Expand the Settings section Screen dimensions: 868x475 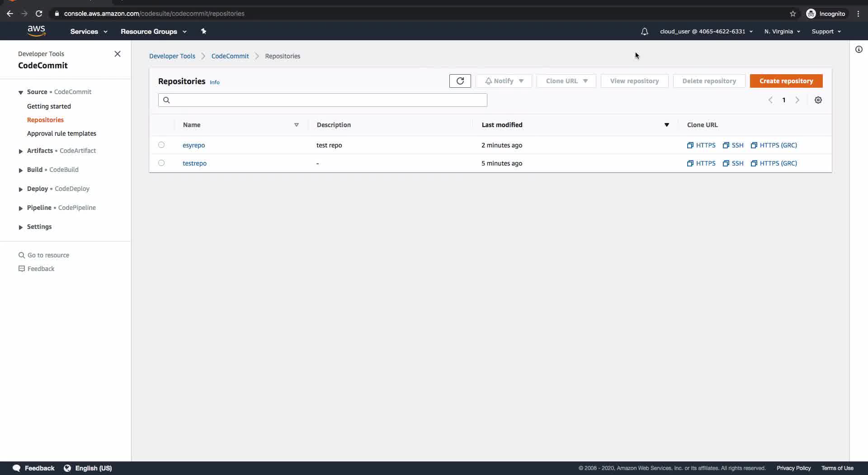click(21, 227)
